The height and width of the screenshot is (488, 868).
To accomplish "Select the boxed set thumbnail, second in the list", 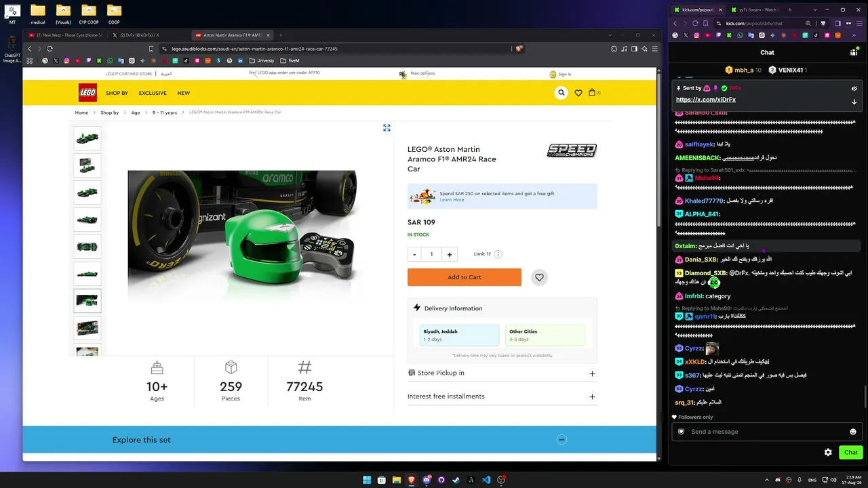I will (x=87, y=165).
